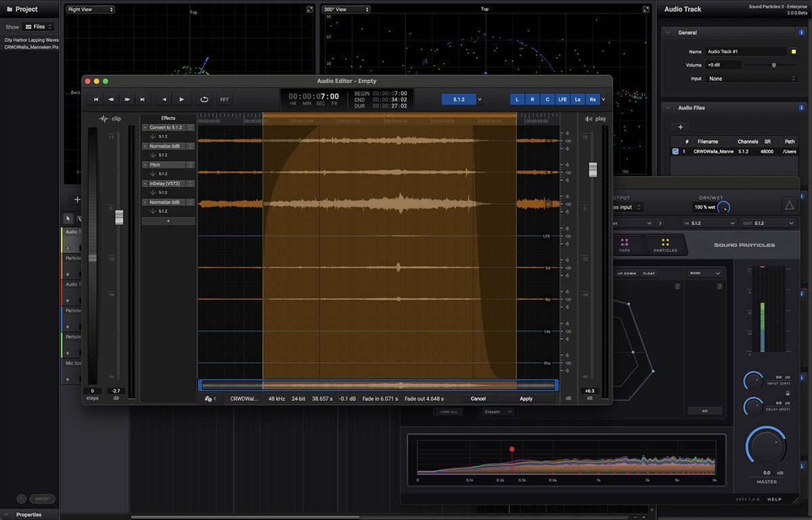Disable the Pitch effect
The image size is (812, 520).
[x=145, y=165]
